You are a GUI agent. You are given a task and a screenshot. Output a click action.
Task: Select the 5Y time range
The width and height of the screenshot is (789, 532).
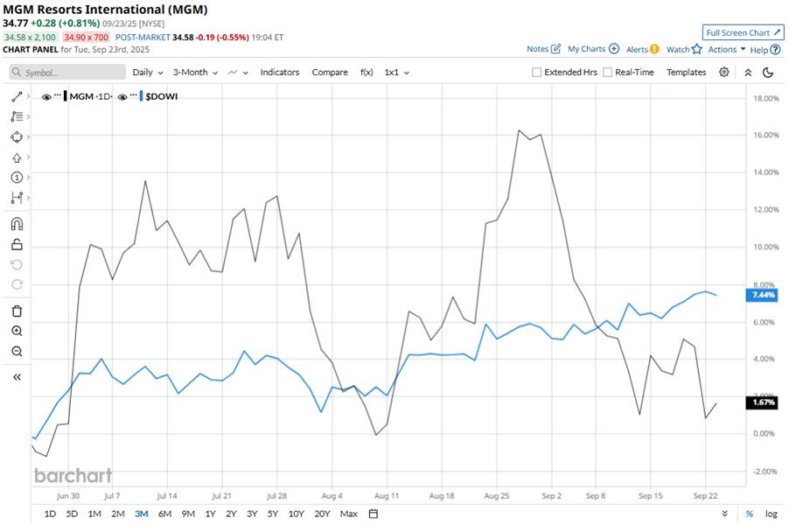(273, 514)
